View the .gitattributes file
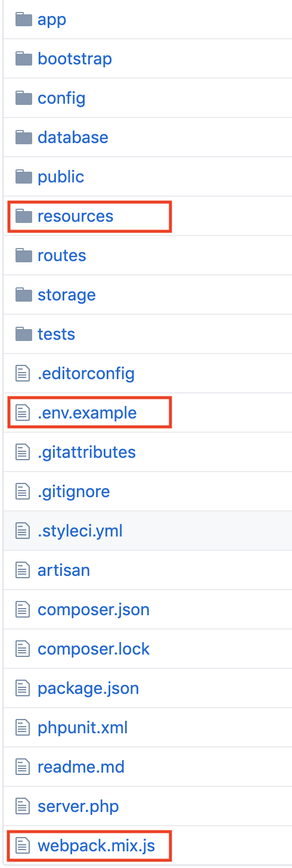 pyautogui.click(x=86, y=452)
